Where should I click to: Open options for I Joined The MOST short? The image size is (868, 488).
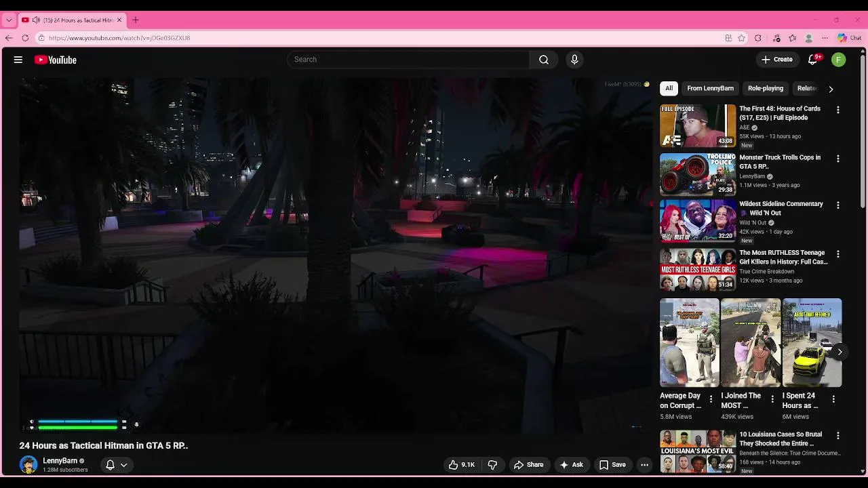[772, 399]
